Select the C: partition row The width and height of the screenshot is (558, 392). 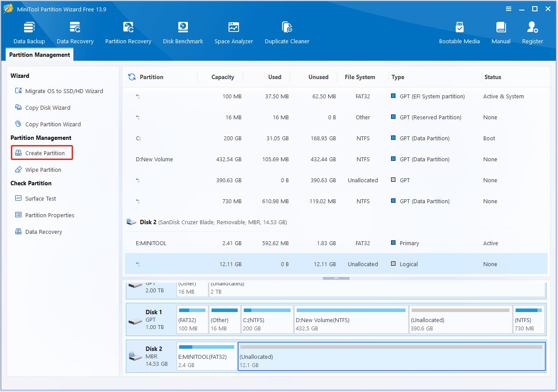point(336,138)
